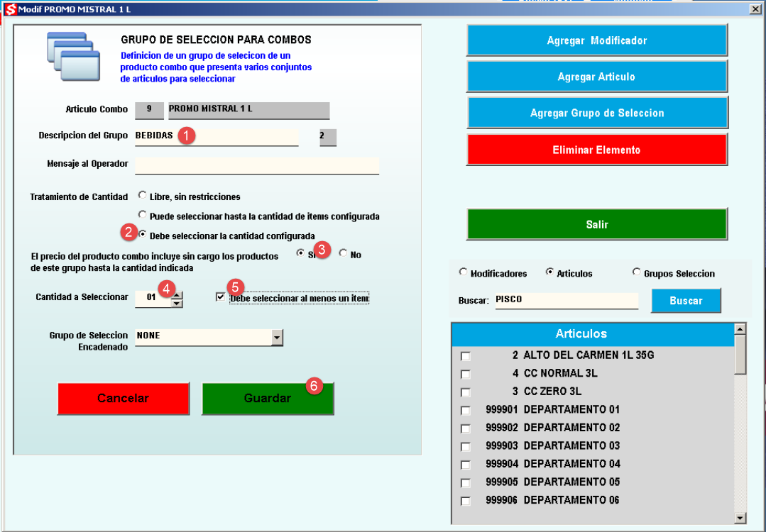Check the box for DEPARTAMENTO 04
This screenshot has height=532, width=766.
466,465
